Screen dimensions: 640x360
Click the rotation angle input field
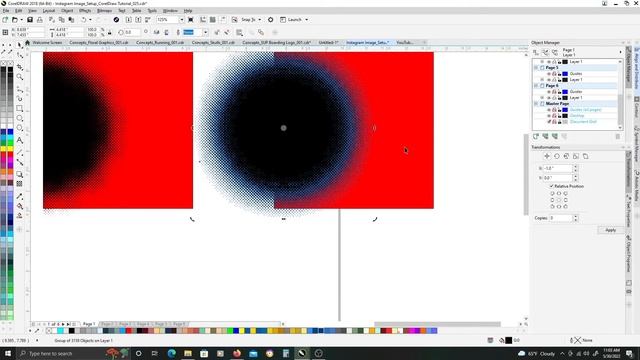point(133,32)
